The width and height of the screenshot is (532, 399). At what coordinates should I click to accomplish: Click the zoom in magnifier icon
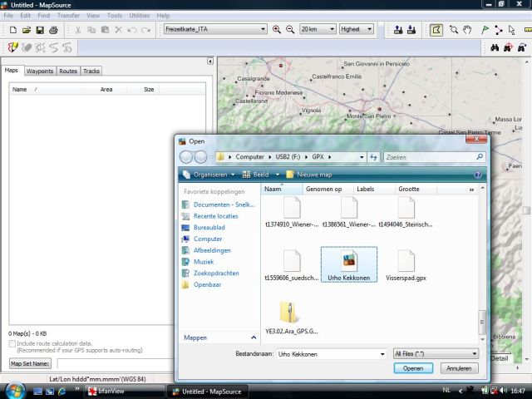click(x=277, y=30)
